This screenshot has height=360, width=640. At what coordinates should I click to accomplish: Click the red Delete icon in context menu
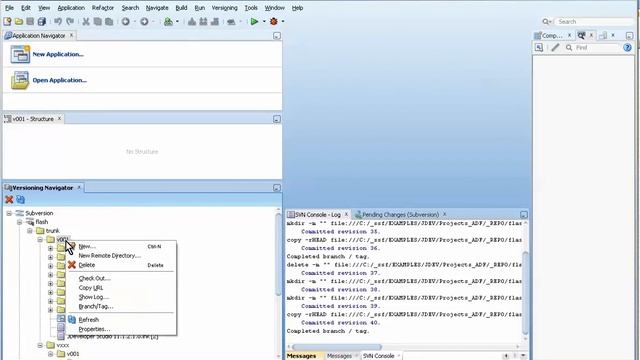(72, 265)
